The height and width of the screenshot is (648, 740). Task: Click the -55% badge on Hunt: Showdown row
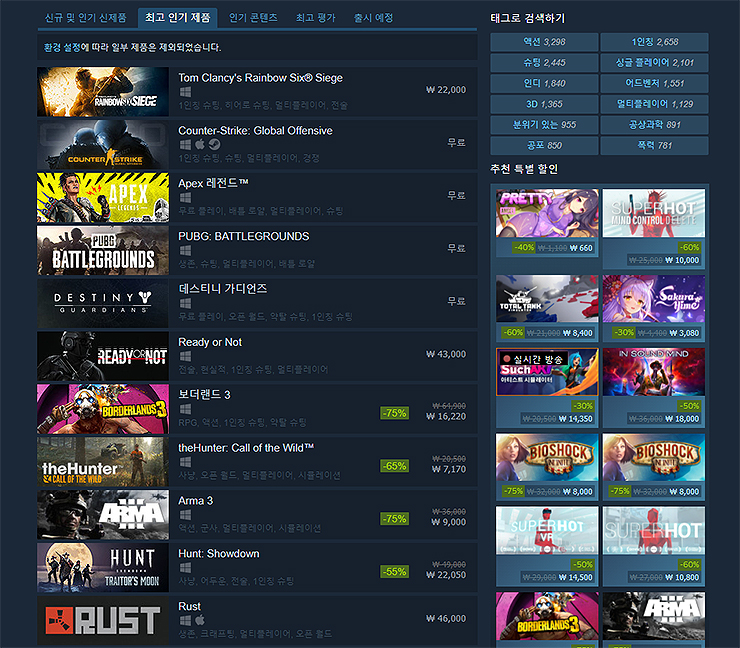[x=395, y=572]
